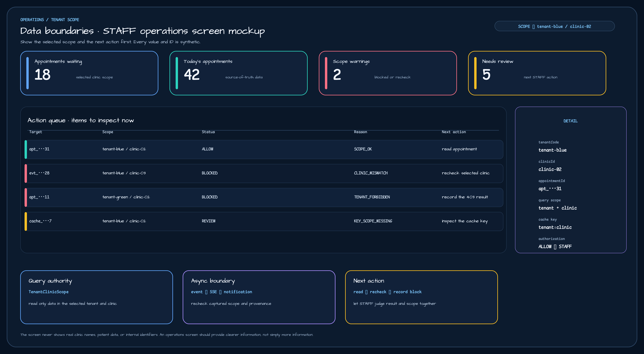Click appointmentId value apt_···31 in Detail

550,189
